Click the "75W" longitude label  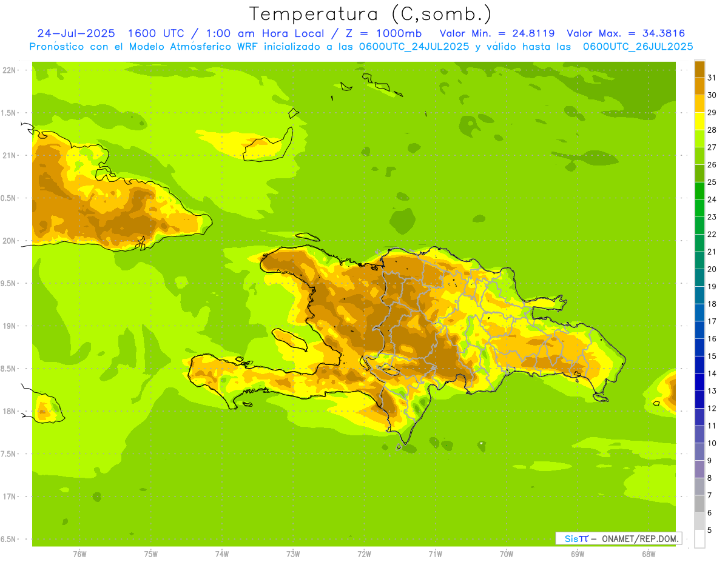151,555
